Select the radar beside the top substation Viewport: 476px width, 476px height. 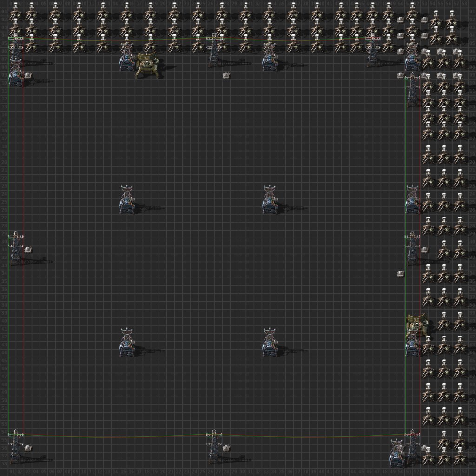point(147,65)
